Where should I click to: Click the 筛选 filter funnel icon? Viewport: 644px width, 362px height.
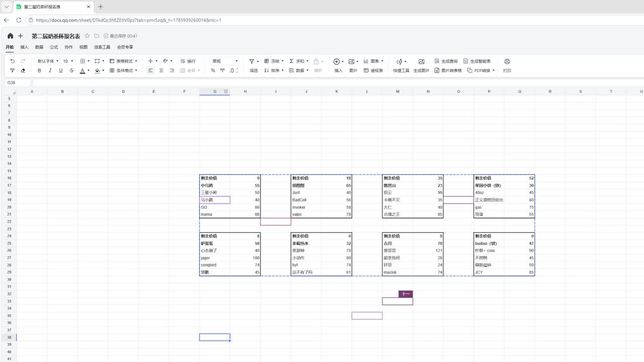(x=252, y=61)
